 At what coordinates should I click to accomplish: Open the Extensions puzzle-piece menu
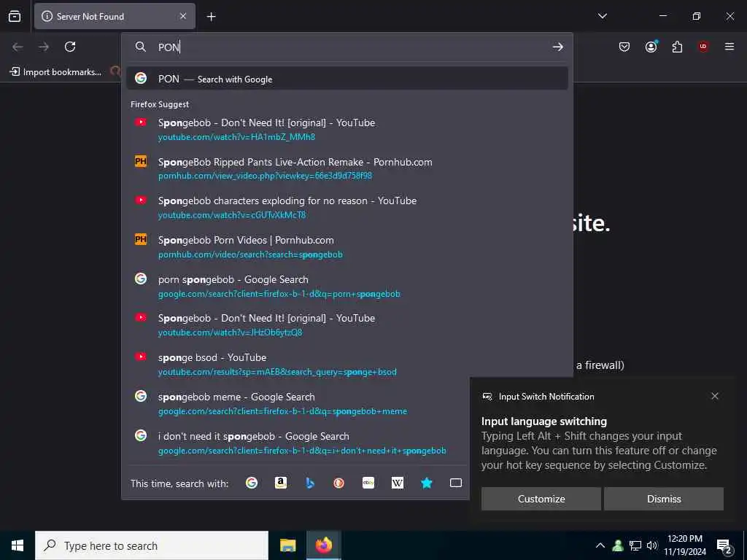click(677, 47)
